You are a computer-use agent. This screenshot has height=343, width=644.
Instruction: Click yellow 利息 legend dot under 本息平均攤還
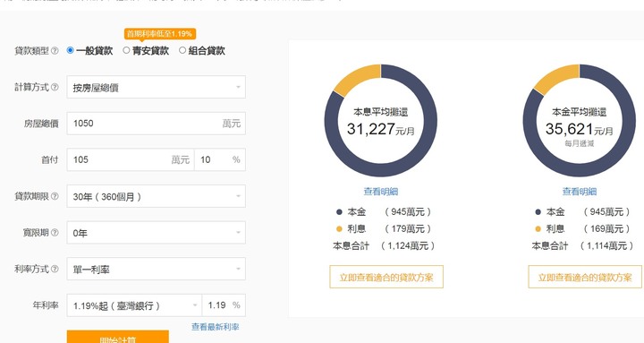point(339,228)
